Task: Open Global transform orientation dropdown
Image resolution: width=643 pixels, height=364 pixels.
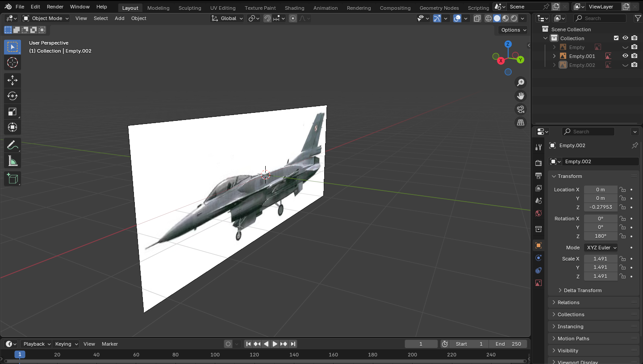Action: point(228,18)
